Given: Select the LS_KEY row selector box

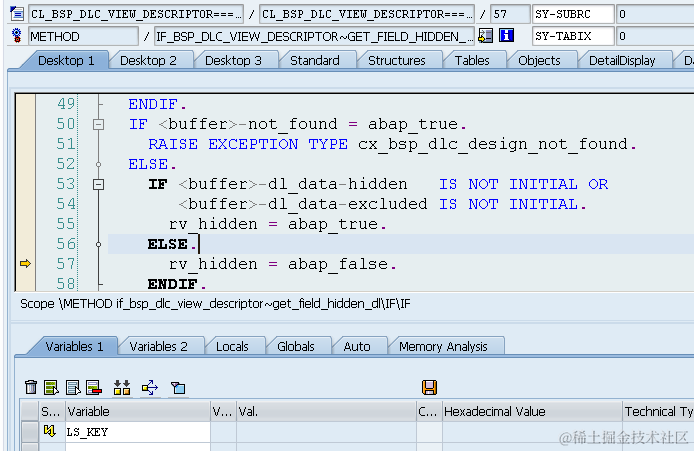Looking at the screenshot, I should click(x=30, y=432).
